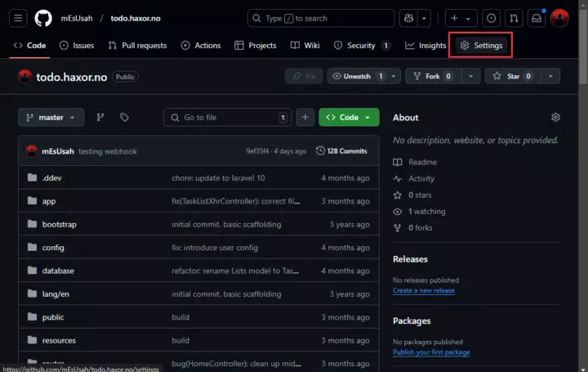This screenshot has width=588, height=372.
Task: Click Publish your first package link
Action: (x=431, y=352)
